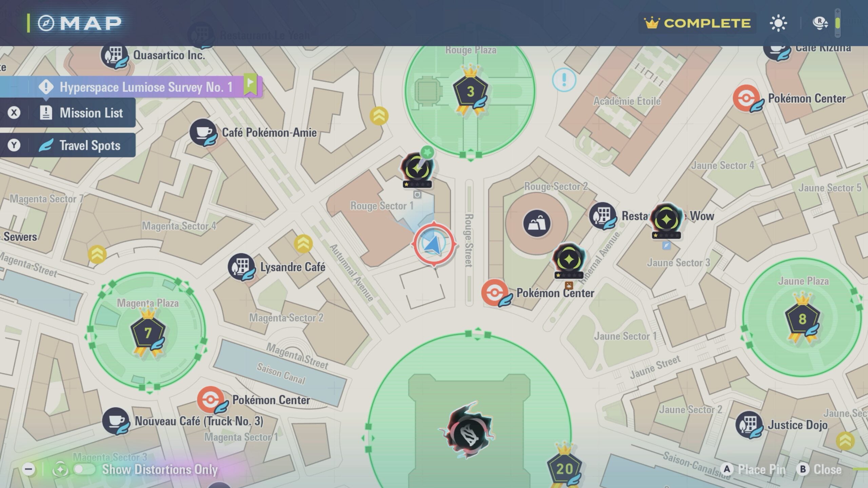Click the Pokémon Center icon near Hibernal Avenue

coord(495,292)
